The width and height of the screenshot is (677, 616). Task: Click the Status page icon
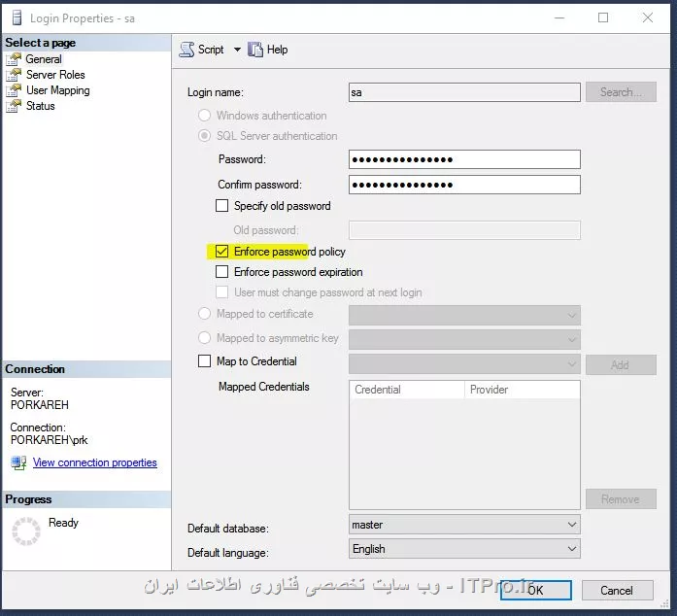coord(14,106)
